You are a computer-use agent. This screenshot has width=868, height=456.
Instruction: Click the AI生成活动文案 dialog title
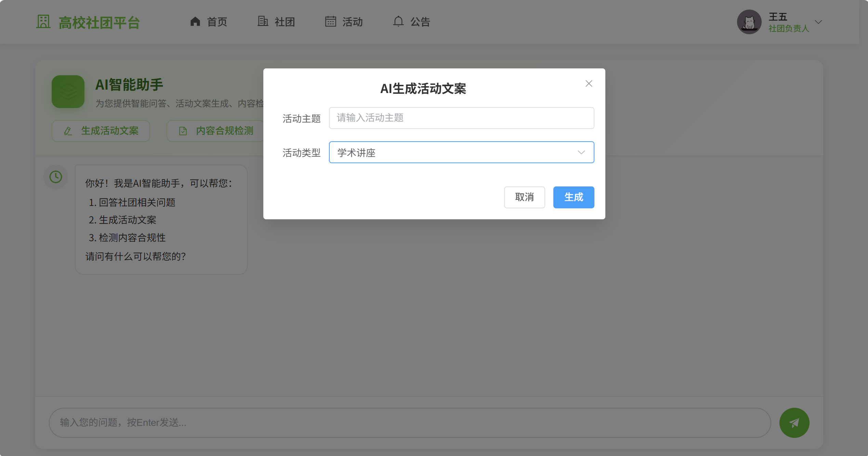[x=423, y=89]
